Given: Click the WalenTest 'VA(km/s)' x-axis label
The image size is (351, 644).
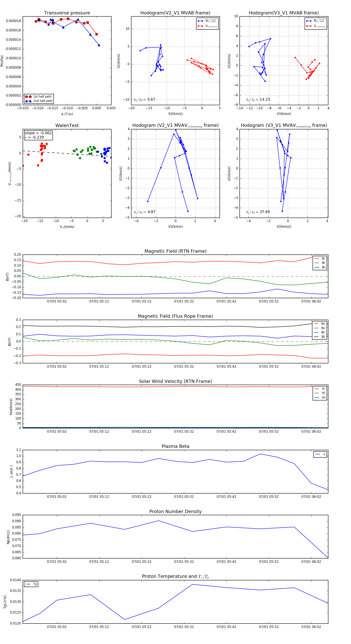Looking at the screenshot, I should click(x=67, y=227).
